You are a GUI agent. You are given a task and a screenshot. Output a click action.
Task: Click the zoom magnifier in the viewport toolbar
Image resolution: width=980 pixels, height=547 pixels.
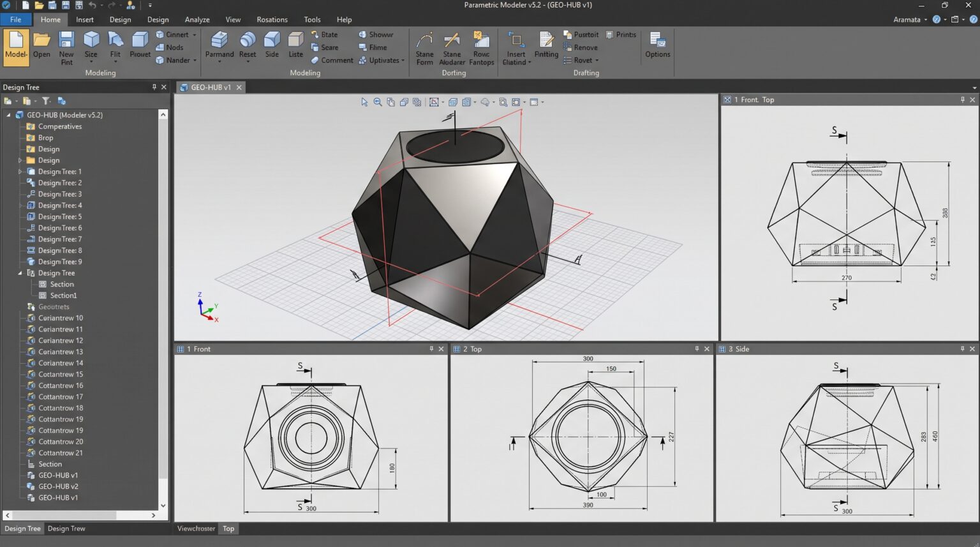378,102
